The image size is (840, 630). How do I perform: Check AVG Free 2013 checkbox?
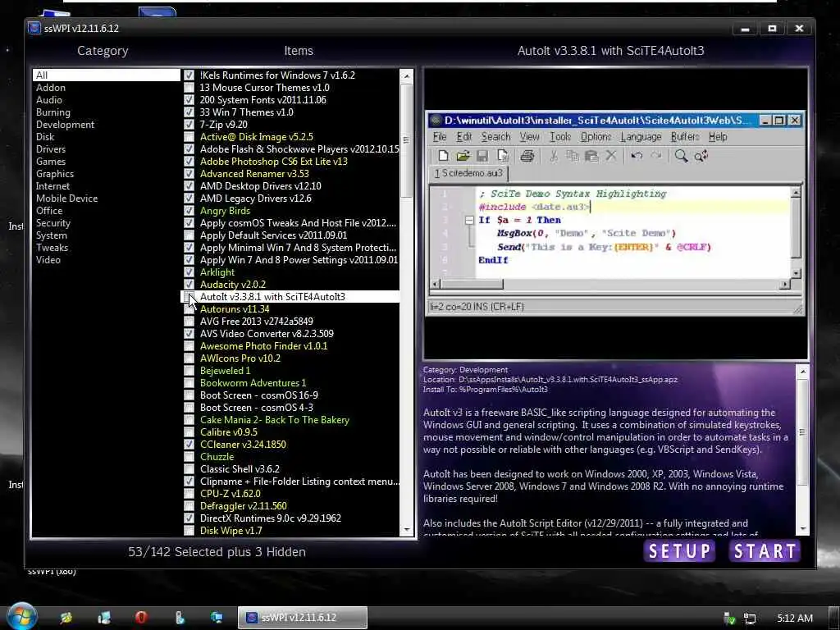click(189, 322)
